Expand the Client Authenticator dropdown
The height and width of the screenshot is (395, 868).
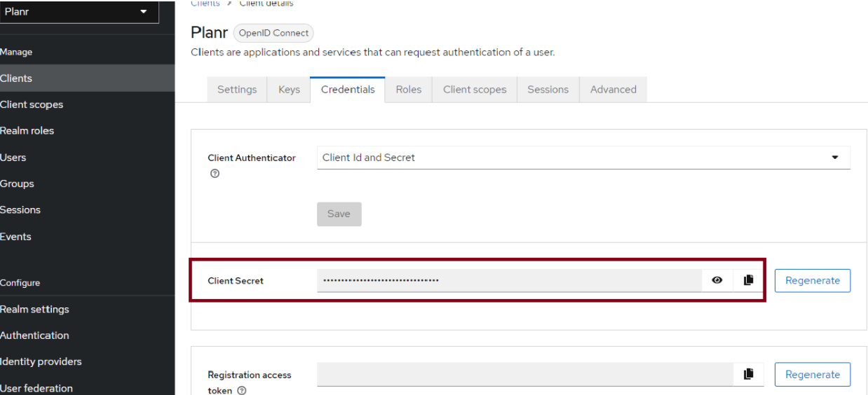coord(583,158)
